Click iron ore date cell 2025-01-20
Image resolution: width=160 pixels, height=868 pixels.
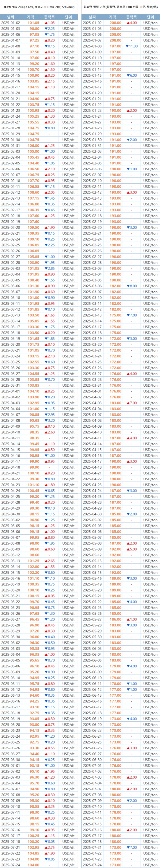[10, 93]
